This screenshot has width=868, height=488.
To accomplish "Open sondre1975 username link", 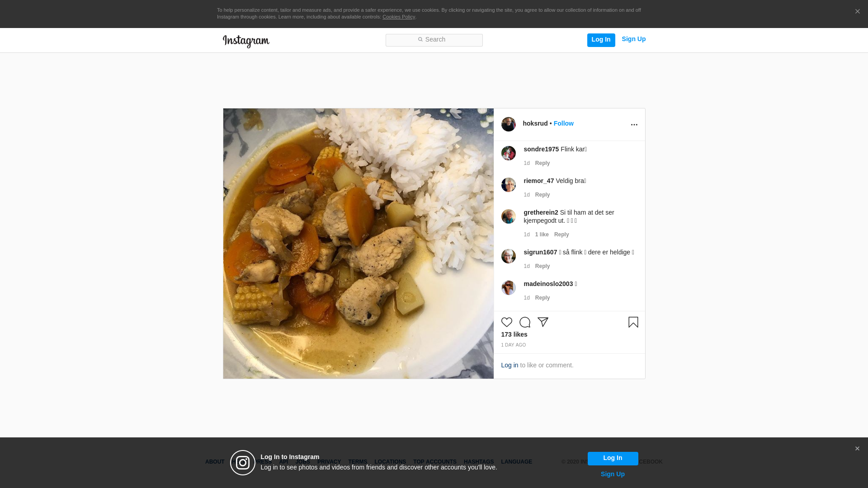I will (x=541, y=149).
